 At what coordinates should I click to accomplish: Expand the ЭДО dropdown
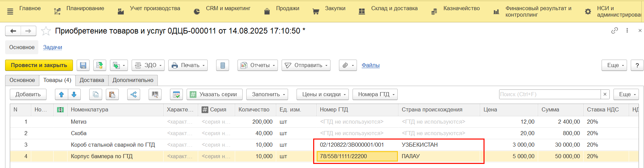coord(148,65)
